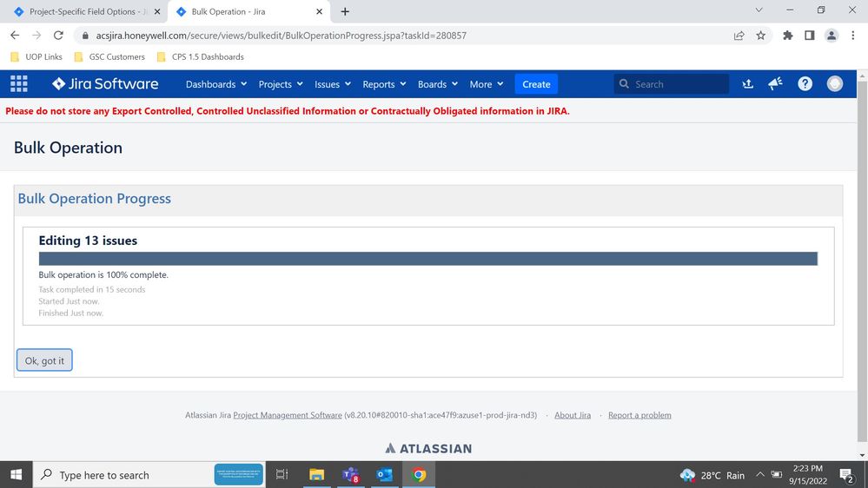
Task: Open the Report a problem link
Action: [x=639, y=415]
